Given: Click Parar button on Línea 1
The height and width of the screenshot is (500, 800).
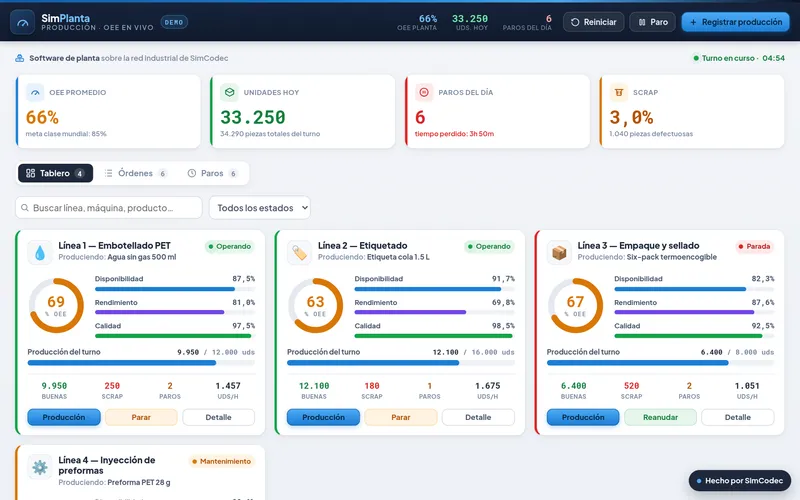Looking at the screenshot, I should click(141, 417).
